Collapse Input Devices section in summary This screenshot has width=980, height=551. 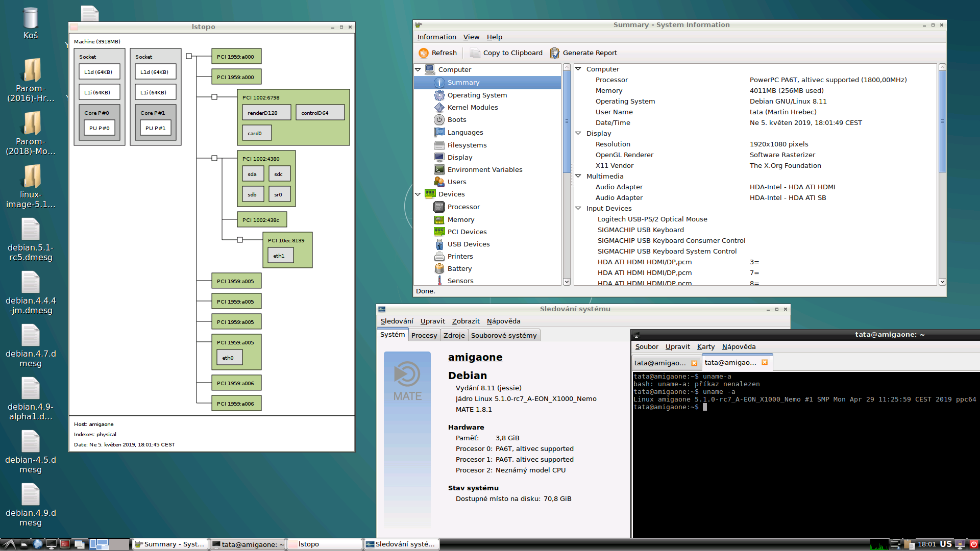[578, 208]
